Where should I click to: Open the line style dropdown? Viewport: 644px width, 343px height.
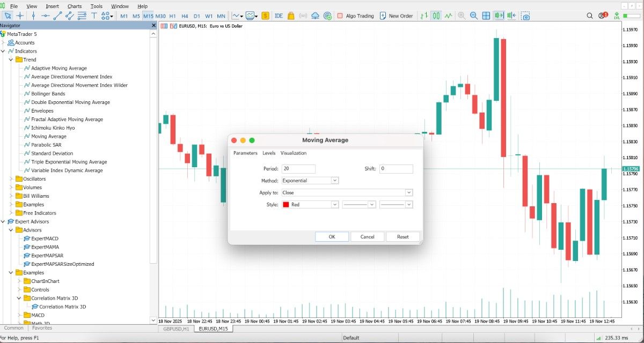click(x=359, y=204)
